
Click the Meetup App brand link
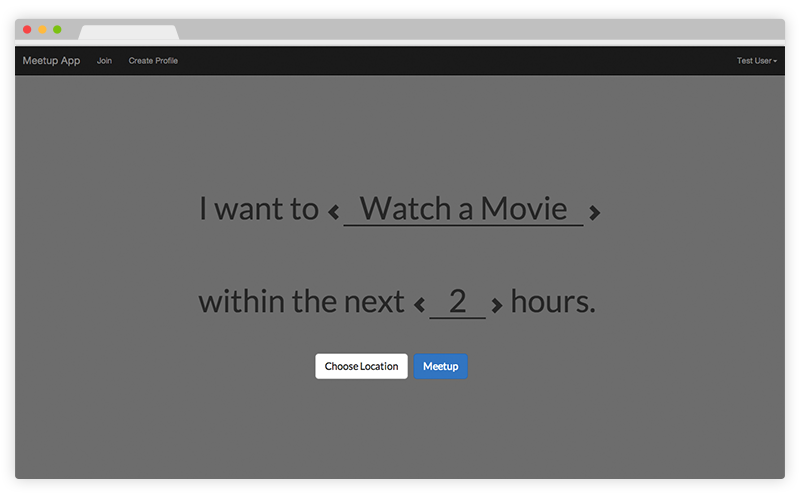point(51,61)
